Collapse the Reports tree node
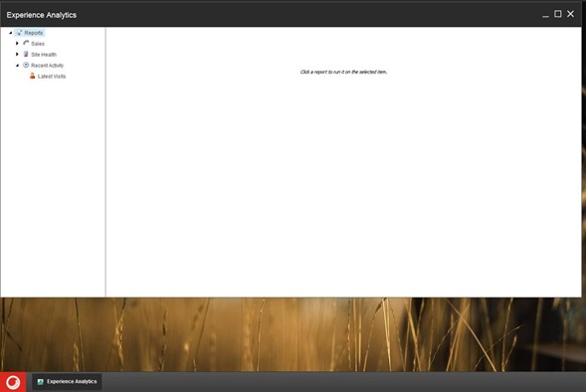 point(11,33)
